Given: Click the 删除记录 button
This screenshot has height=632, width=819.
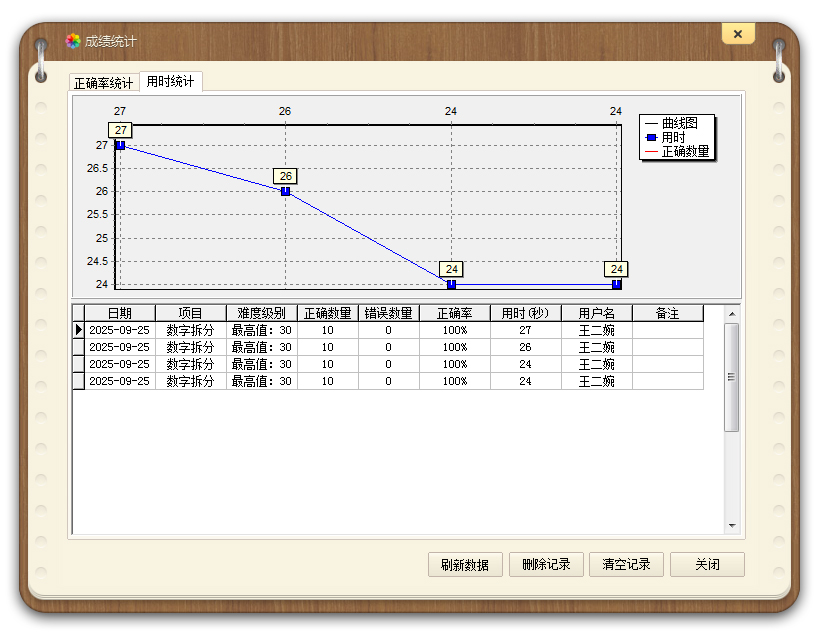Looking at the screenshot, I should (x=546, y=565).
